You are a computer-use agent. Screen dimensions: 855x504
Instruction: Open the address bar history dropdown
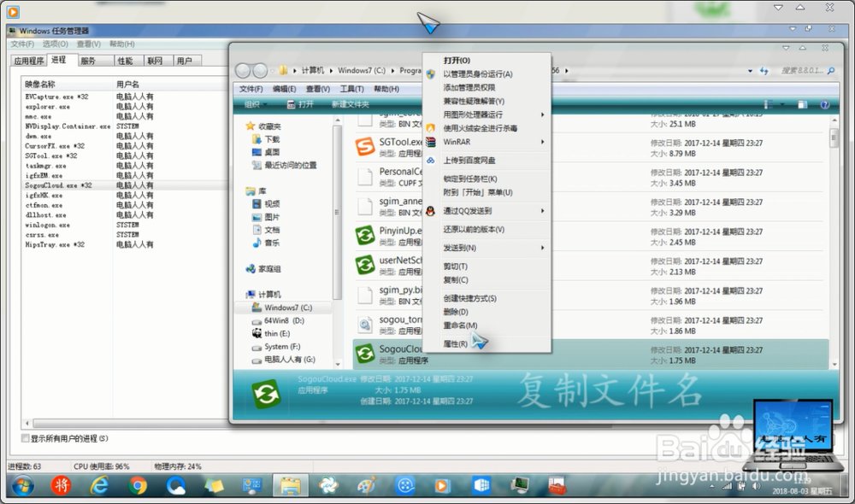[751, 71]
